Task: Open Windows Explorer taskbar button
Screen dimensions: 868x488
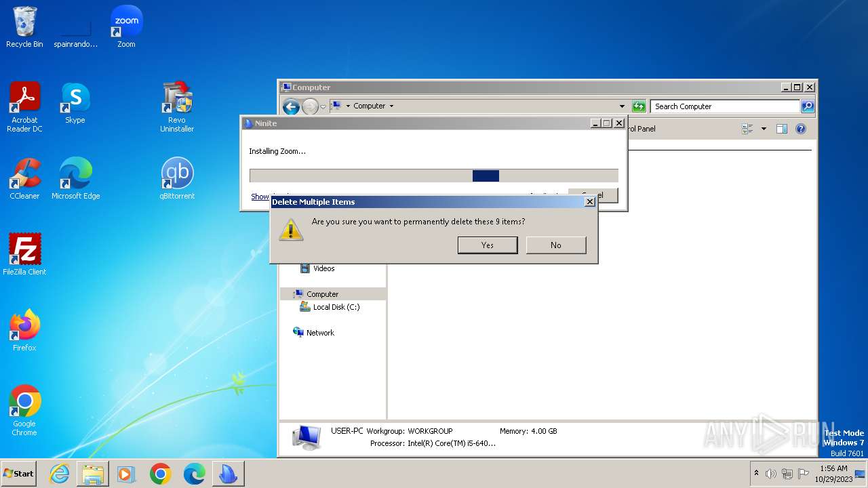Action: (93, 474)
